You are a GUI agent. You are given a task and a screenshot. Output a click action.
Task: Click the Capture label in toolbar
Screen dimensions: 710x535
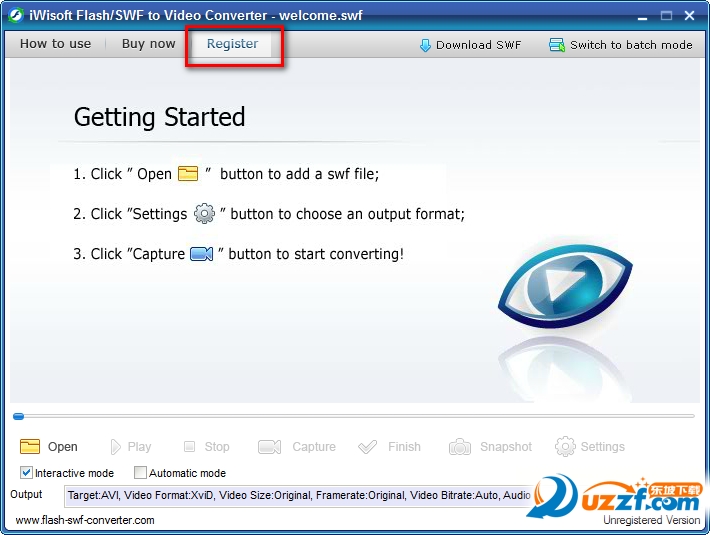314,447
